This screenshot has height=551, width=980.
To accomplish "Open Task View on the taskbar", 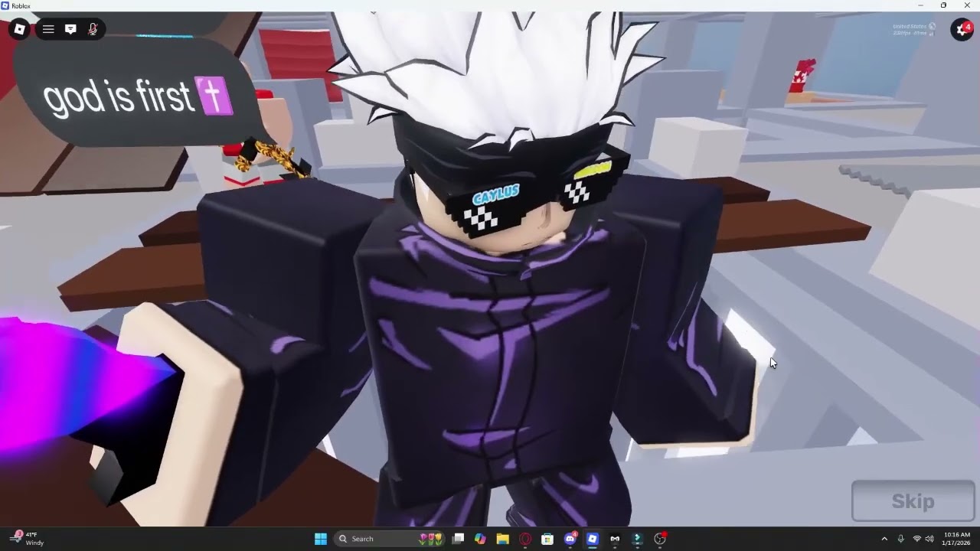I will (x=458, y=539).
